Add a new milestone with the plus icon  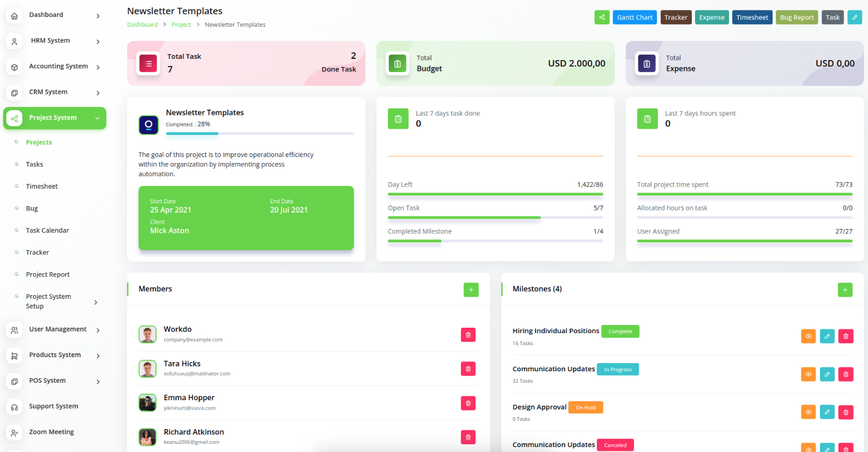(845, 290)
